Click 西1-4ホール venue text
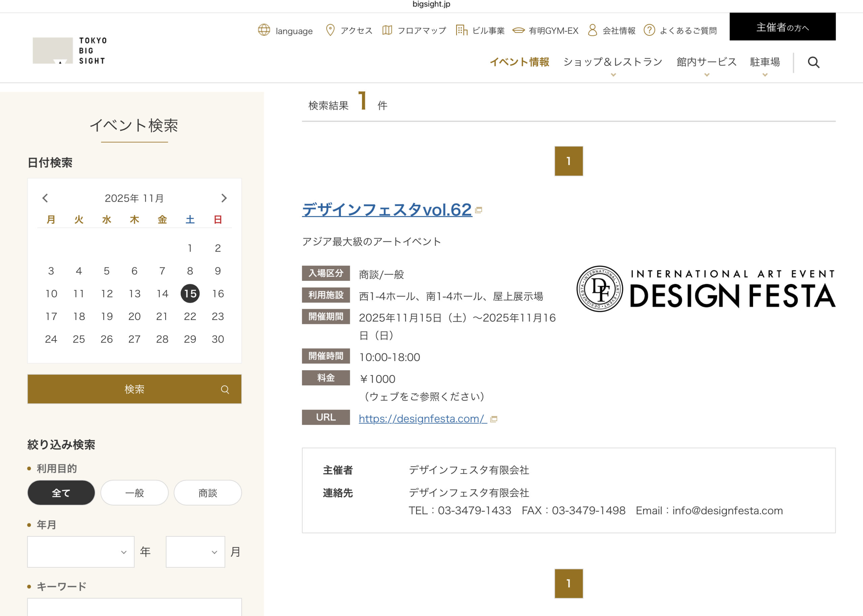863x616 pixels. click(387, 296)
